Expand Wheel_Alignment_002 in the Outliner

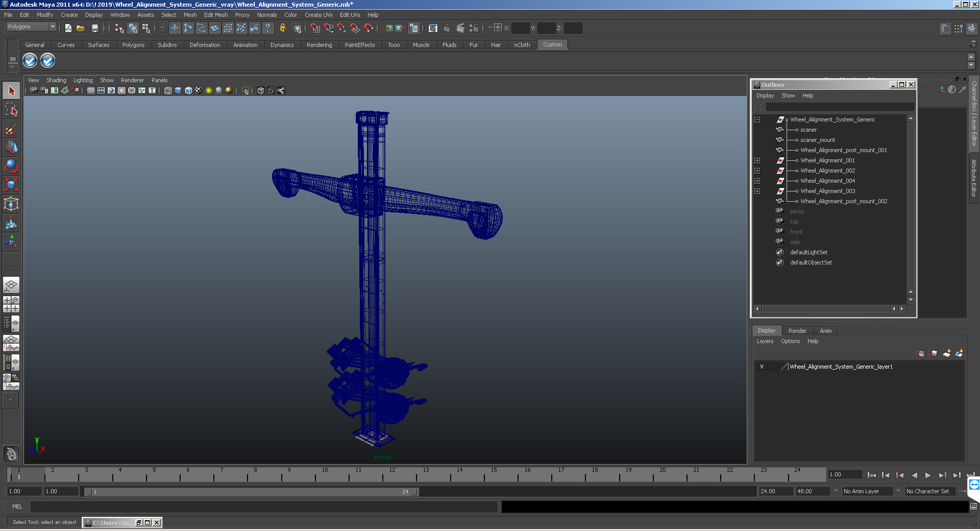[x=757, y=171]
